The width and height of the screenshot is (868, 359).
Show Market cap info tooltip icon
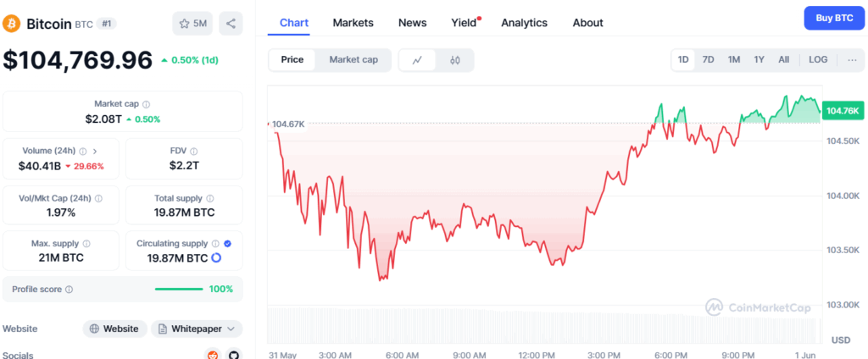pos(146,104)
